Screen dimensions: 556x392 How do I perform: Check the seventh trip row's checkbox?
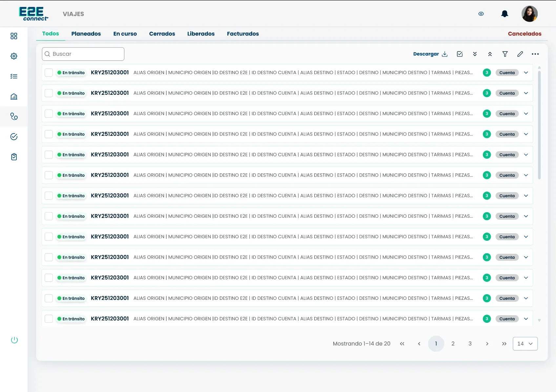(x=49, y=196)
